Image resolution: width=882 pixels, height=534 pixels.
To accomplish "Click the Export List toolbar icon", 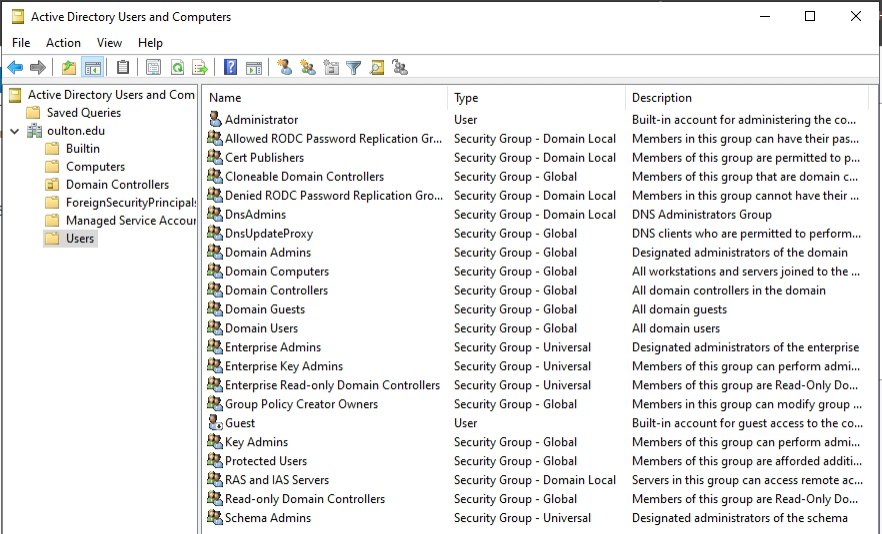I will (x=199, y=68).
